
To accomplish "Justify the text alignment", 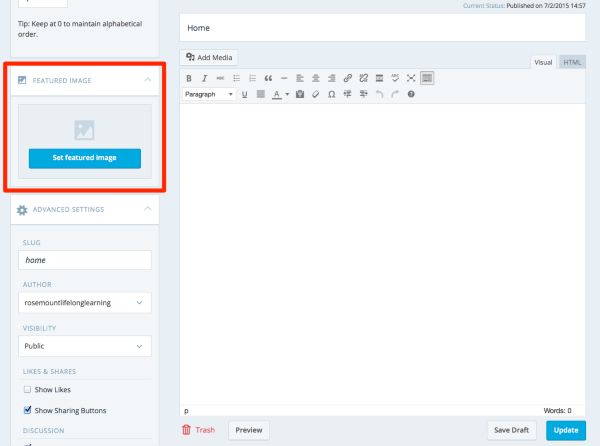I will click(x=261, y=94).
